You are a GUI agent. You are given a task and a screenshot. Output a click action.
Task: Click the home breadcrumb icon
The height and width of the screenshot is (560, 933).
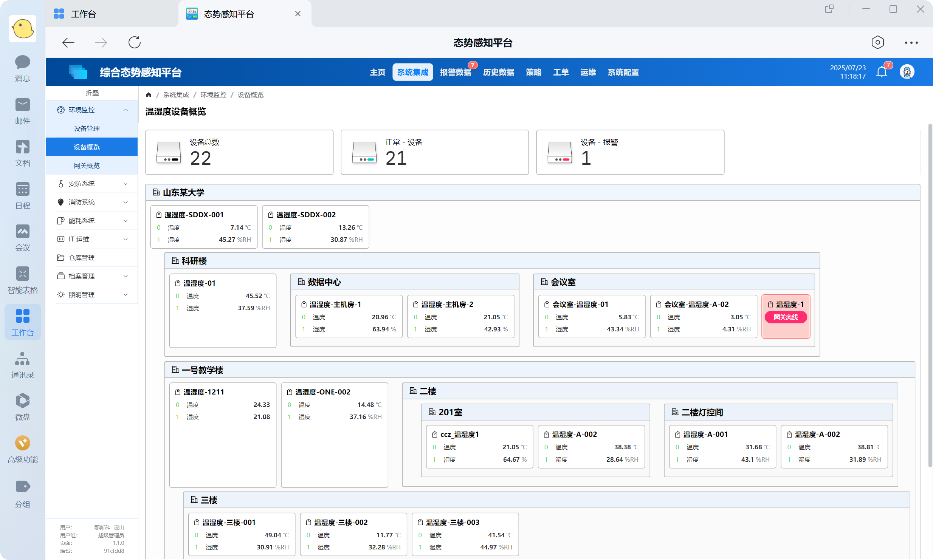(x=149, y=95)
